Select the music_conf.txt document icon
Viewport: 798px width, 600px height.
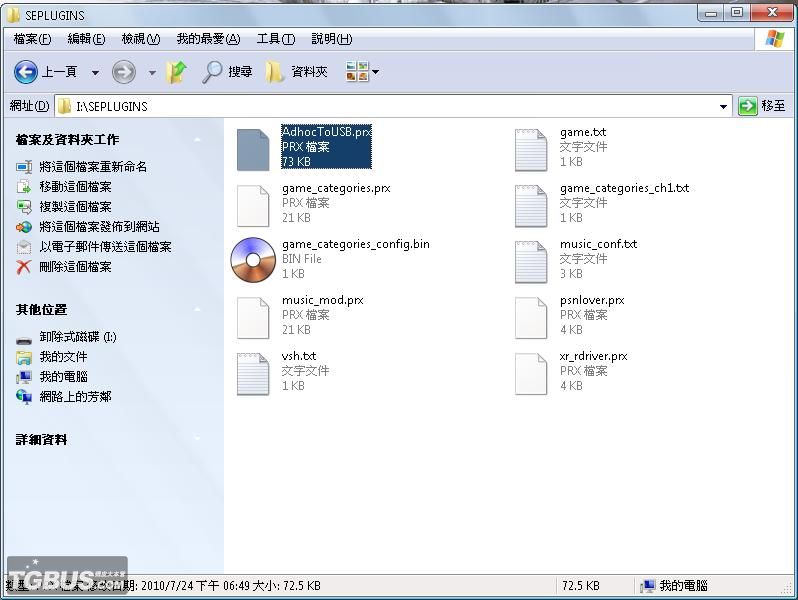click(x=531, y=262)
